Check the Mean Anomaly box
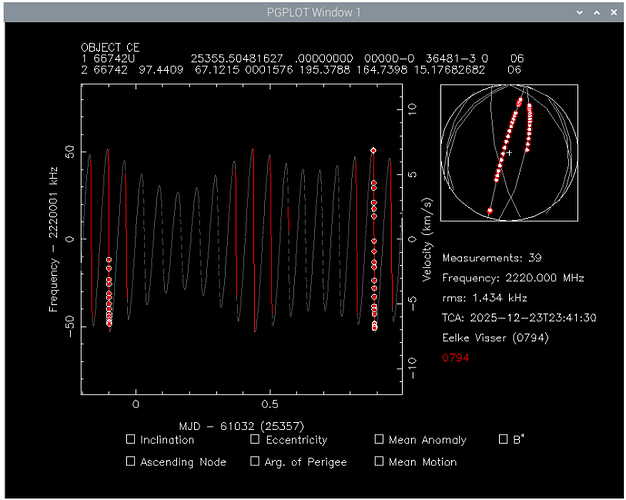Image resolution: width=626 pixels, height=500 pixels. 379,439
